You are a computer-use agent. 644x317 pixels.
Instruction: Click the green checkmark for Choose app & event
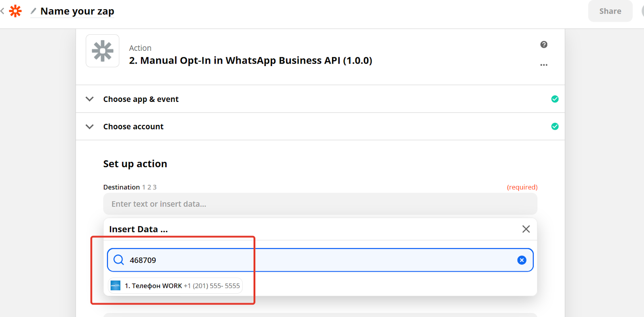(x=555, y=99)
